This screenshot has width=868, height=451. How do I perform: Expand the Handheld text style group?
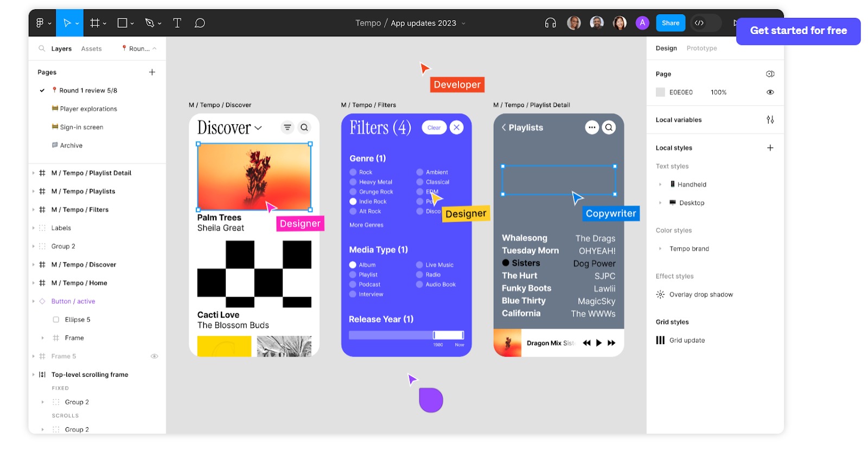coord(660,185)
